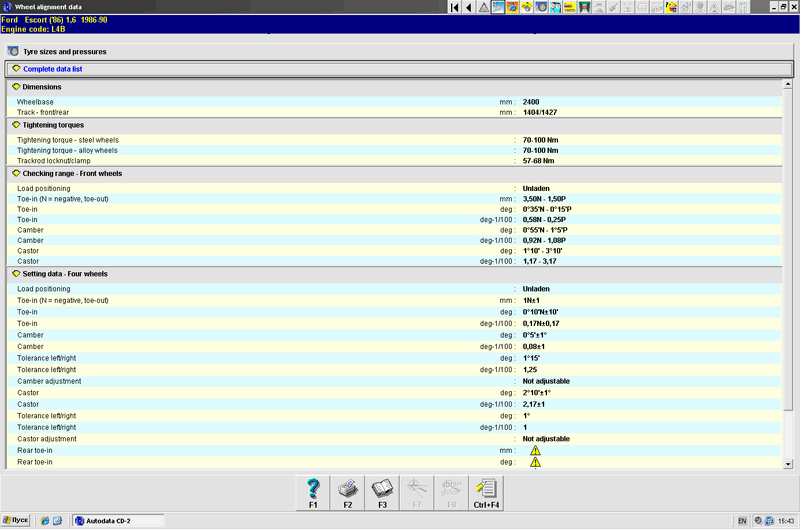Image resolution: width=800 pixels, height=529 pixels.
Task: Collapse the Tightening torques section arrow
Action: point(16,125)
